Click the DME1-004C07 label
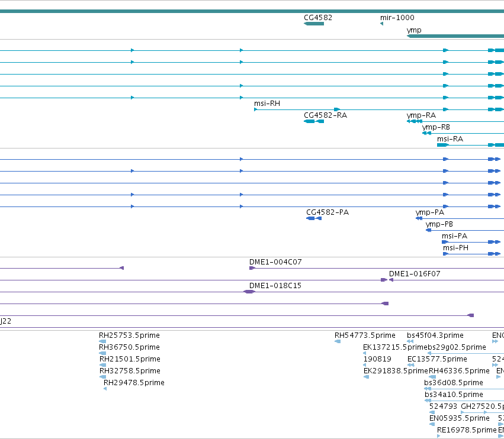The height and width of the screenshot is (439, 504). tap(275, 262)
